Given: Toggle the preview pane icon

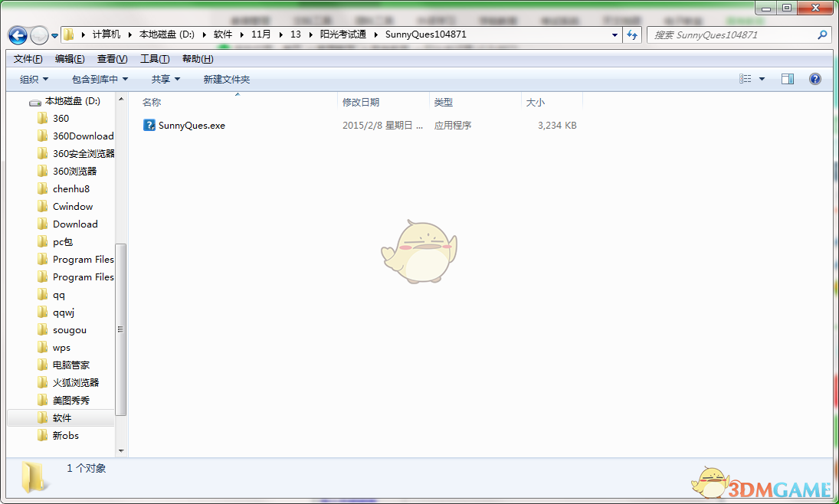Looking at the screenshot, I should (x=787, y=79).
